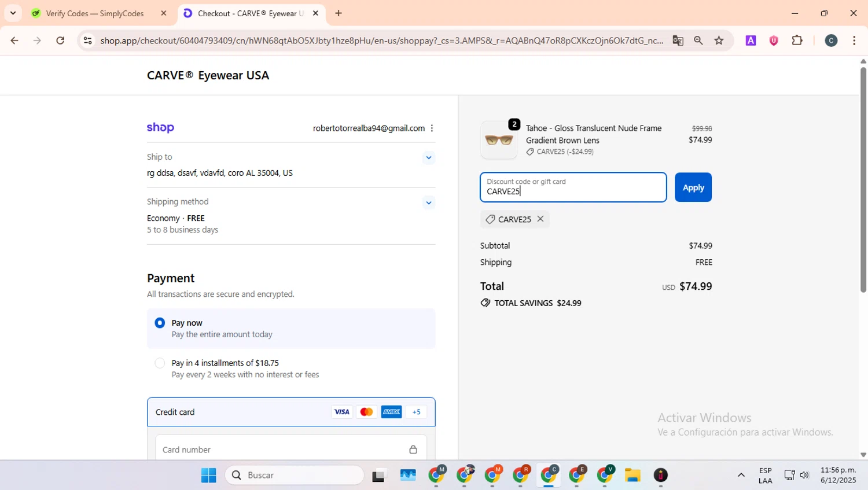The image size is (868, 490).
Task: Expand the Shipping method section
Action: click(x=428, y=202)
